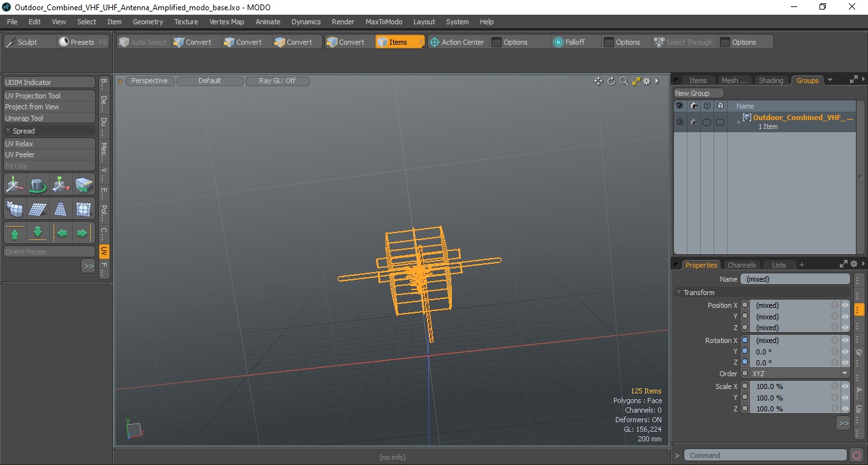Open the Geometry menu

point(147,22)
